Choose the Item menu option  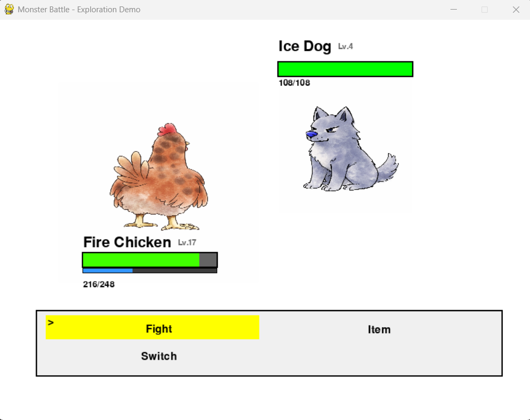click(379, 329)
